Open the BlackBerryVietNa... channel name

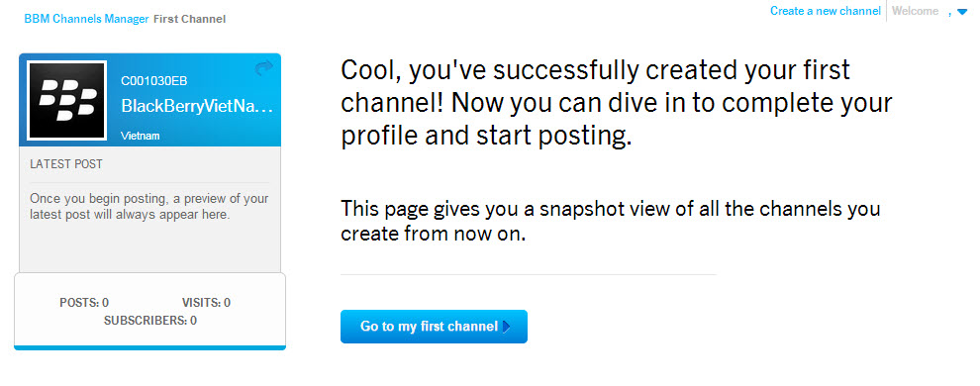[197, 106]
